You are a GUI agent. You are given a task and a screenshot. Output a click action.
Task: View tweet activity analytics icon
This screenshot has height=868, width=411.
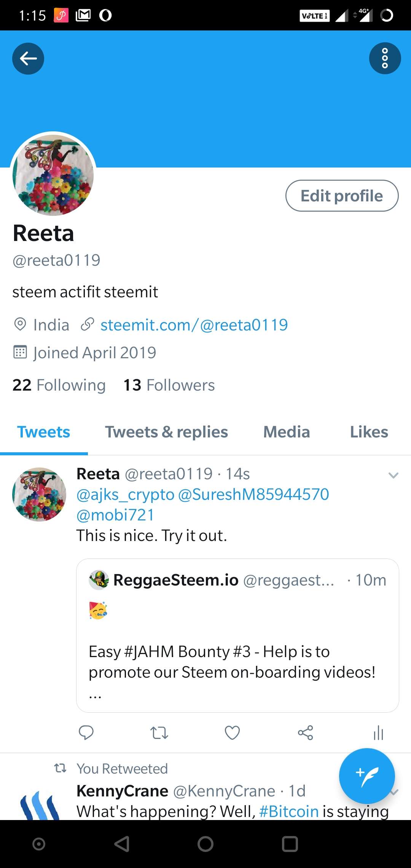click(378, 732)
